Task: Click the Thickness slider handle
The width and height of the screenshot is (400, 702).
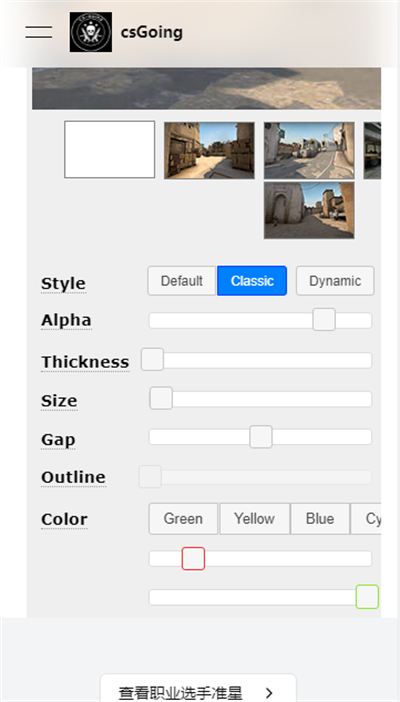Action: tap(152, 359)
